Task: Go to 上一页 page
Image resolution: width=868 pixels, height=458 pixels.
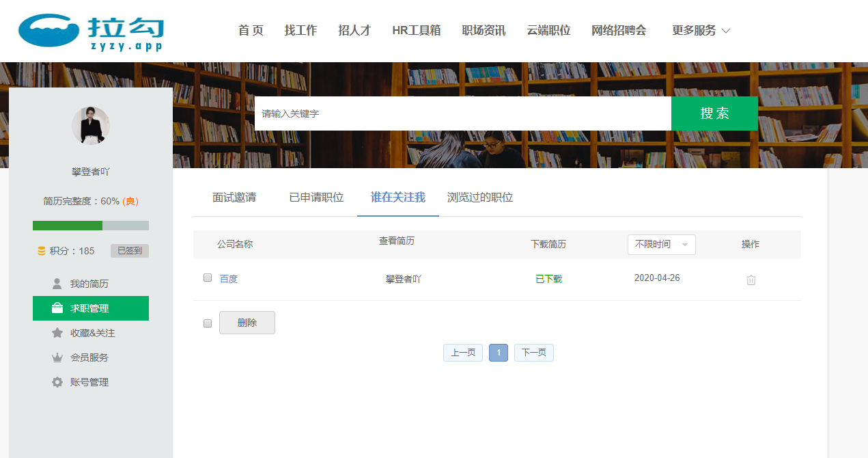Action: tap(463, 353)
